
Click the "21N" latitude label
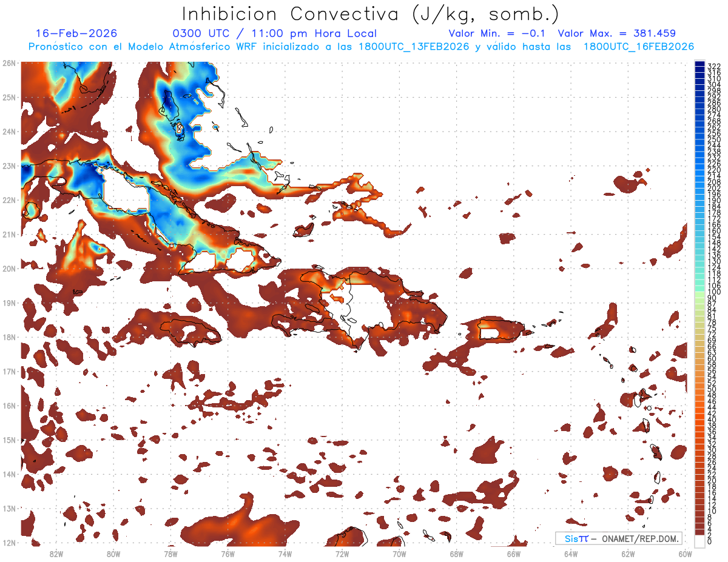8,234
